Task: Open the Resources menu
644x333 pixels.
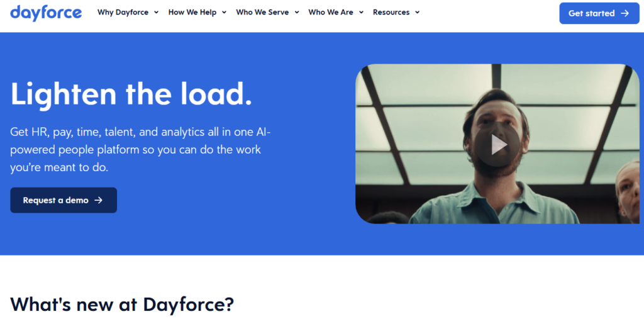Action: 391,13
